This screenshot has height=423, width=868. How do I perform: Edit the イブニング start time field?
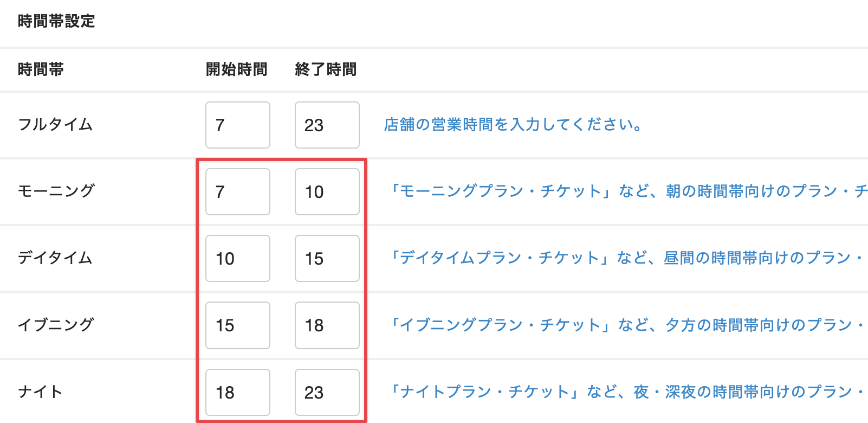pyautogui.click(x=237, y=325)
